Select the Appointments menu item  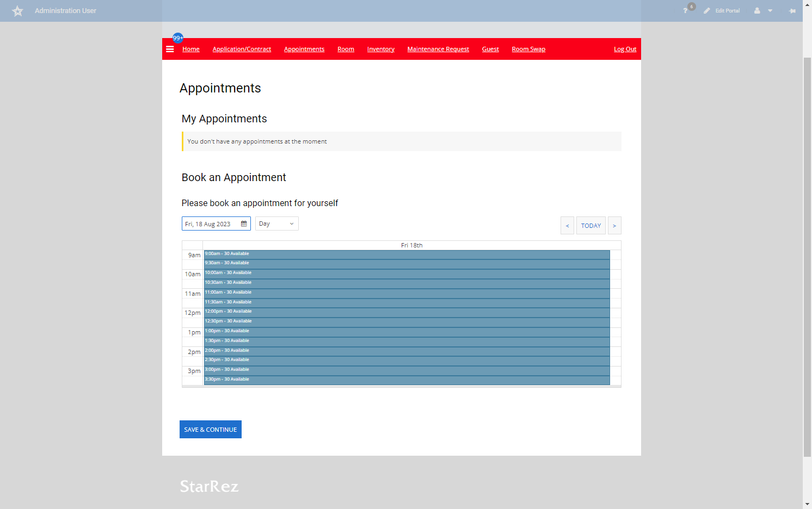[x=304, y=49]
